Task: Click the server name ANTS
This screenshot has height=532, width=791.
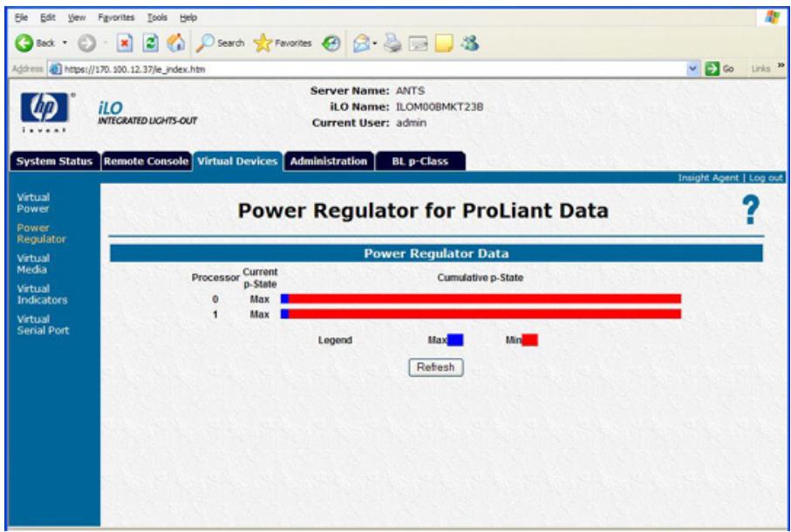Action: 410,92
